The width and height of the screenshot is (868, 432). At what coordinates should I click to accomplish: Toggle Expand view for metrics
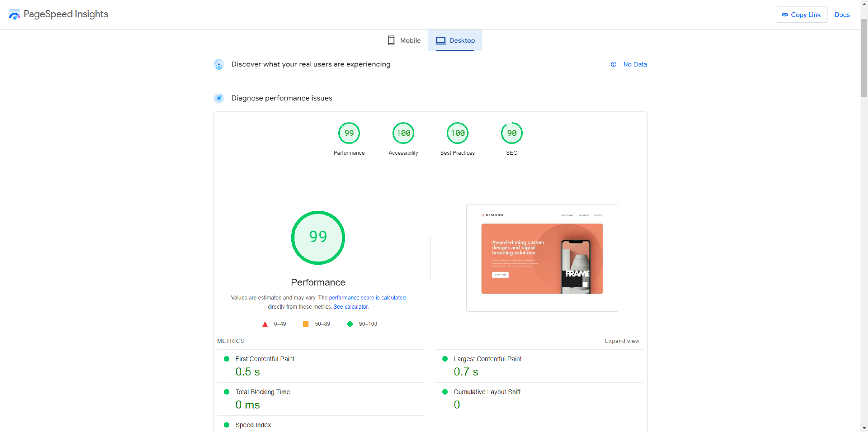pyautogui.click(x=622, y=341)
